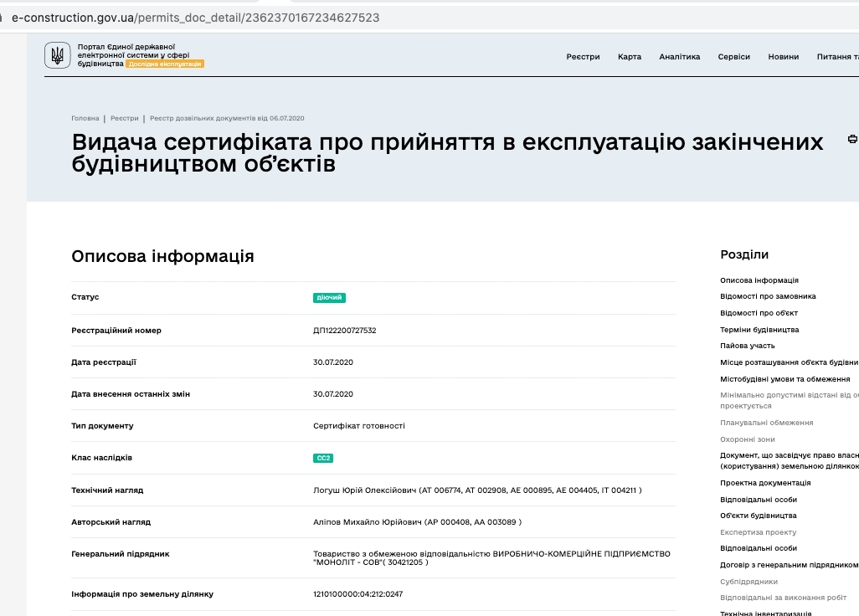
Task: Click Дата реєстрації value 30.07.2020
Action: [333, 362]
